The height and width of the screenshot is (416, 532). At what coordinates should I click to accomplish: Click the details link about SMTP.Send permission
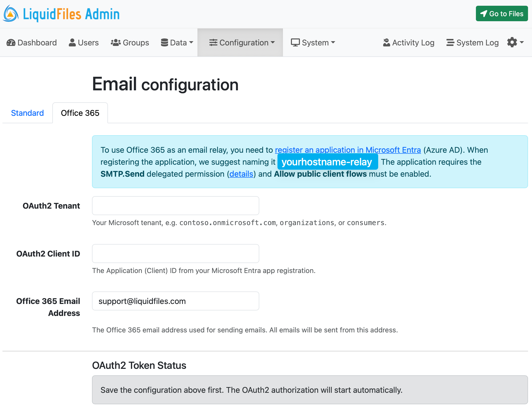coord(241,174)
